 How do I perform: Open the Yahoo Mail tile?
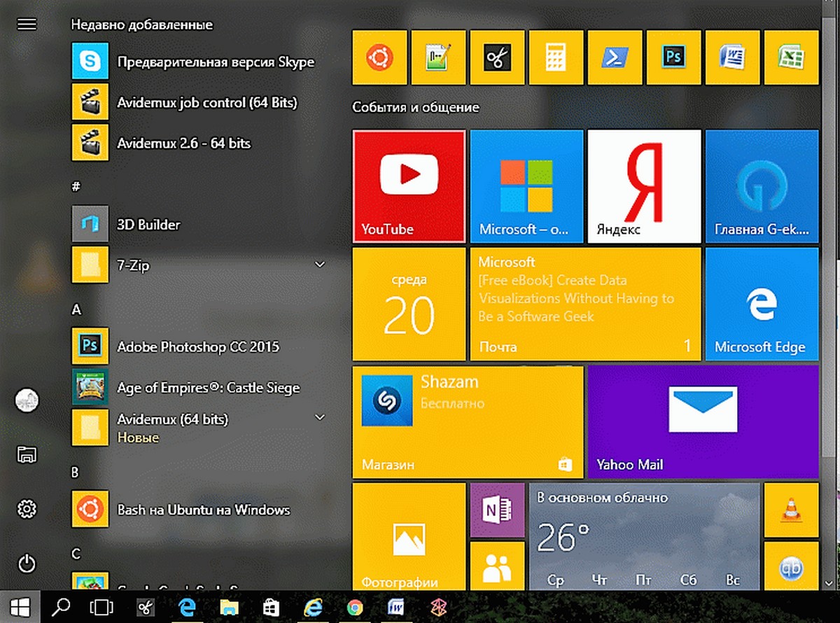703,421
